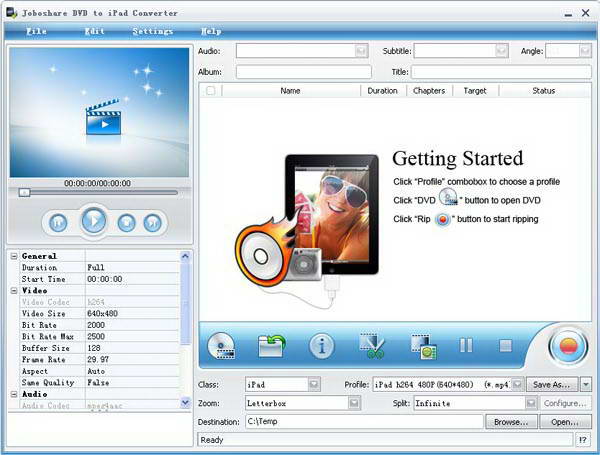Show DVD info with the i icon
The width and height of the screenshot is (600, 455).
coord(321,346)
